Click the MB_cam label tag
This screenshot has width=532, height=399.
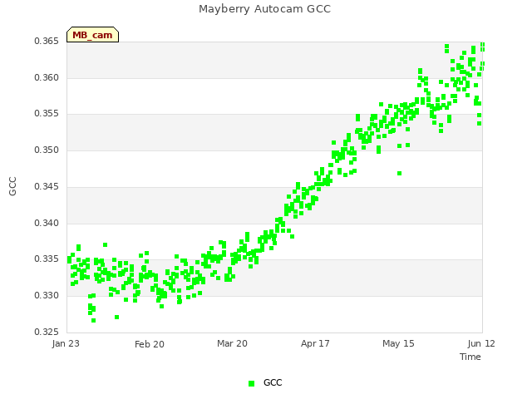tap(92, 35)
